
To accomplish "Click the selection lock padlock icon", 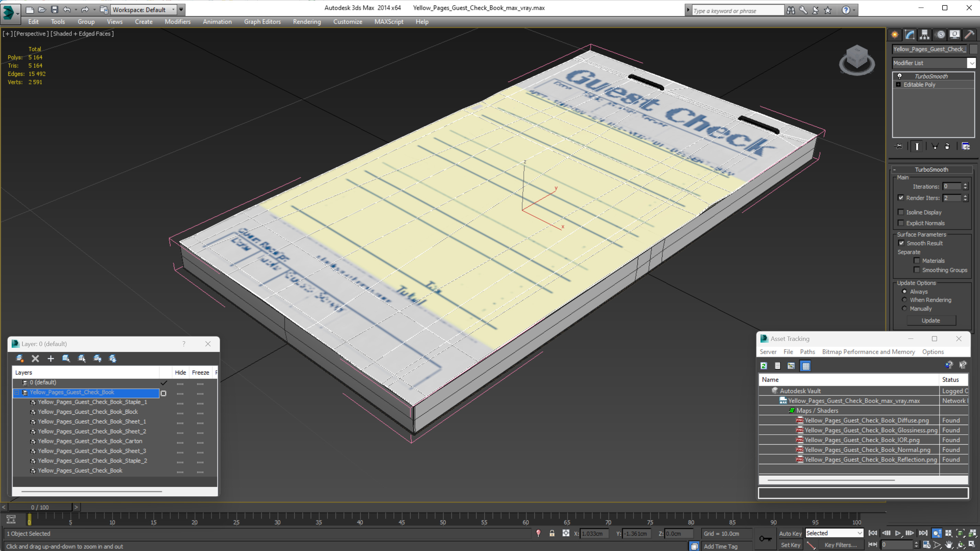I will (x=552, y=533).
